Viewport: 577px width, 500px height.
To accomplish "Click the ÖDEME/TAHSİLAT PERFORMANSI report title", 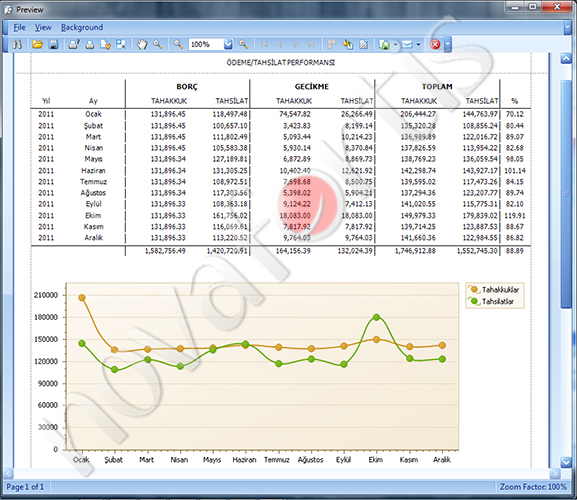I will point(281,63).
